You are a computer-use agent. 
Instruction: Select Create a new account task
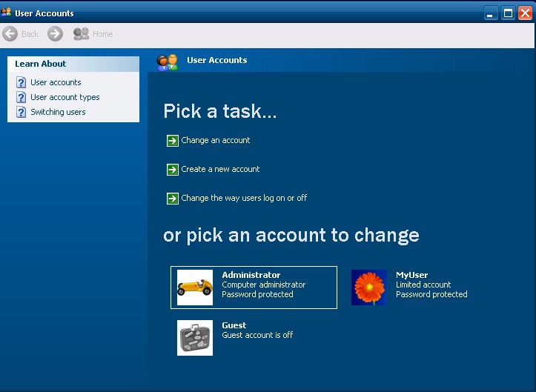click(x=220, y=169)
